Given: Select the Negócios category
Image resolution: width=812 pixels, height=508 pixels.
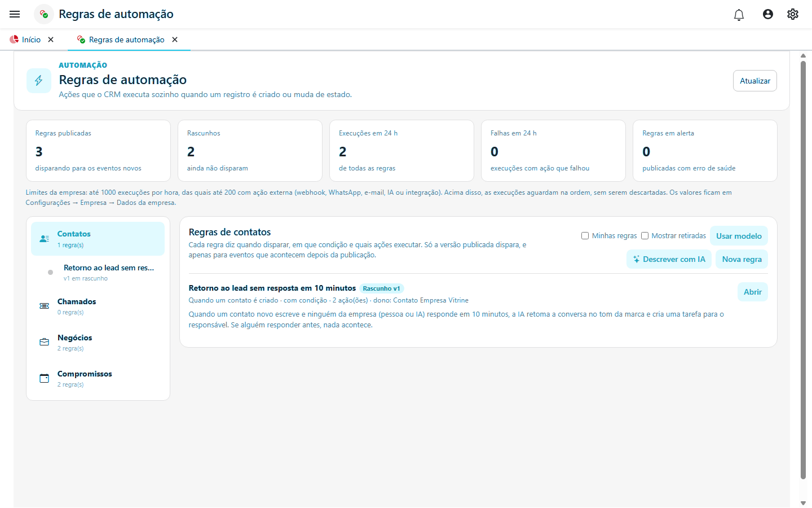Looking at the screenshot, I should [98, 342].
